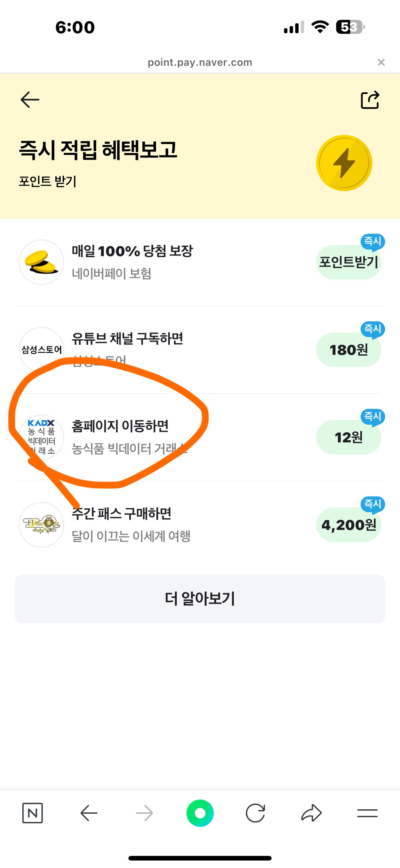Screen dimensions: 400x868
Task: Tap the share arrow in the bottom toolbar
Action: click(311, 813)
